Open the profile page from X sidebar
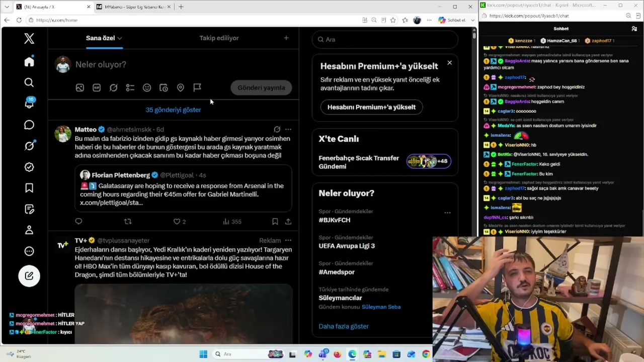The height and width of the screenshot is (362, 644). pyautogui.click(x=29, y=230)
